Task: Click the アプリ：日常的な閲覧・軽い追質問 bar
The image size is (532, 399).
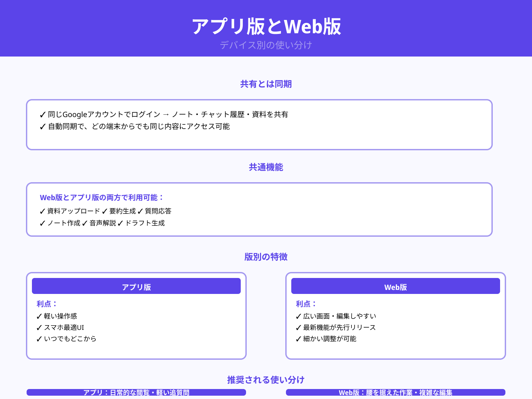Action: [x=136, y=393]
